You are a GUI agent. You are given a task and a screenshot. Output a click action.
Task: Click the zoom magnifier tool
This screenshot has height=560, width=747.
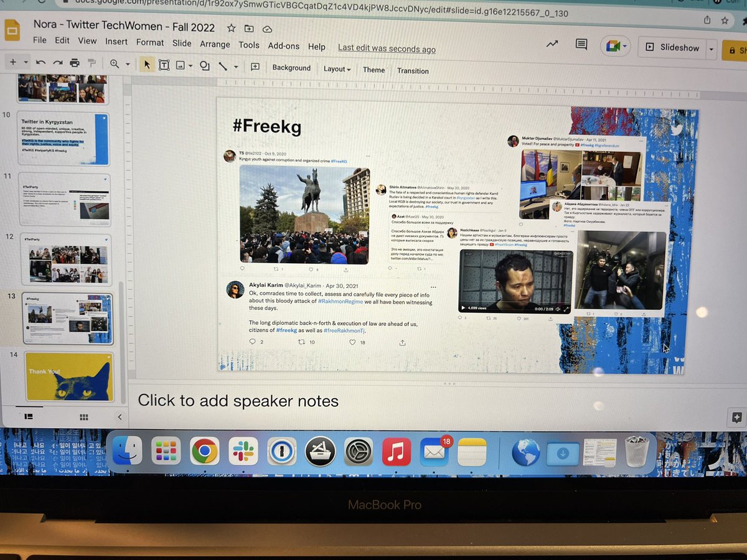click(x=115, y=63)
